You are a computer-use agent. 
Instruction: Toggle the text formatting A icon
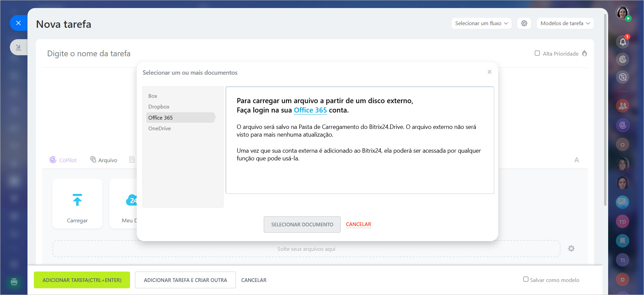point(576,160)
